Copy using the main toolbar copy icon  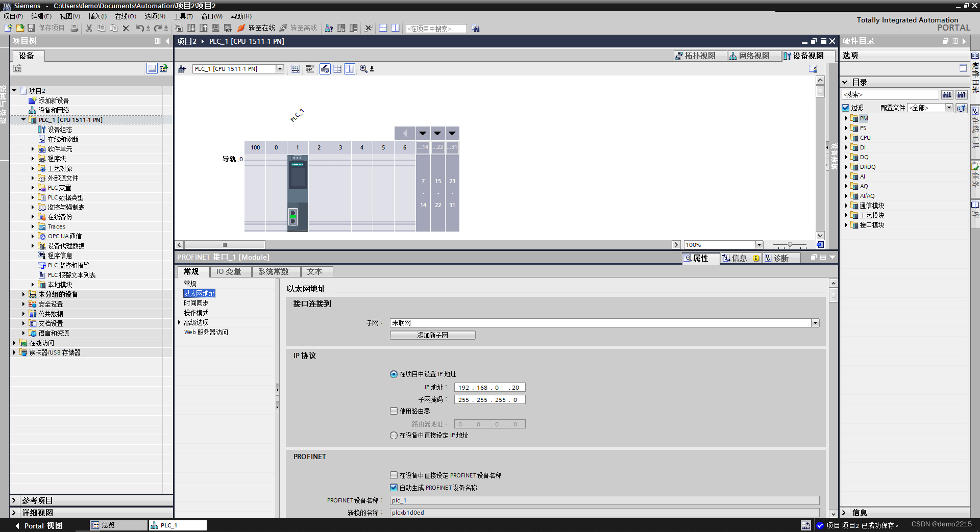coord(101,28)
